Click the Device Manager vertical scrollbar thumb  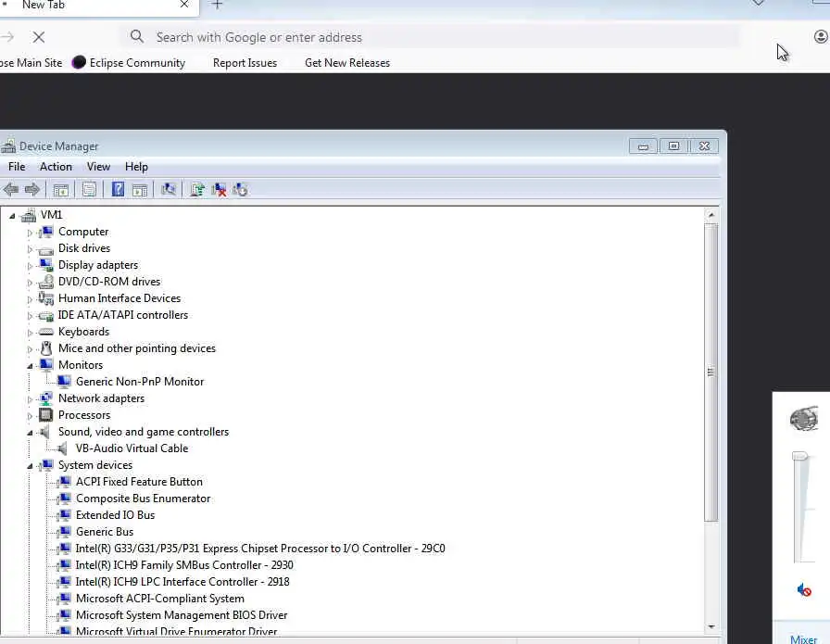click(711, 373)
